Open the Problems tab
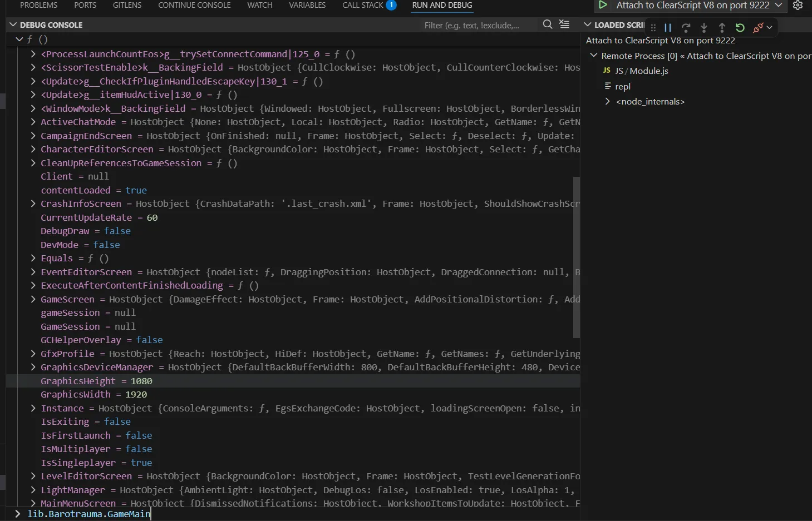 (x=38, y=6)
